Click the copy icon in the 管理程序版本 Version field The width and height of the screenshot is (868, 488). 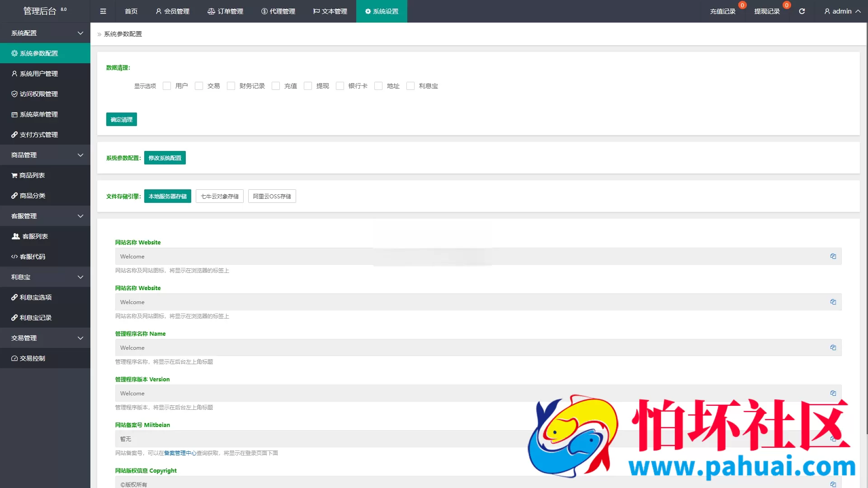point(833,393)
